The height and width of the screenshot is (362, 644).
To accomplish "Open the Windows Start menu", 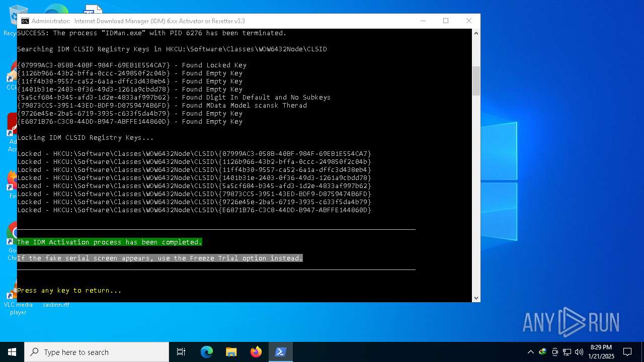I will 12,352.
